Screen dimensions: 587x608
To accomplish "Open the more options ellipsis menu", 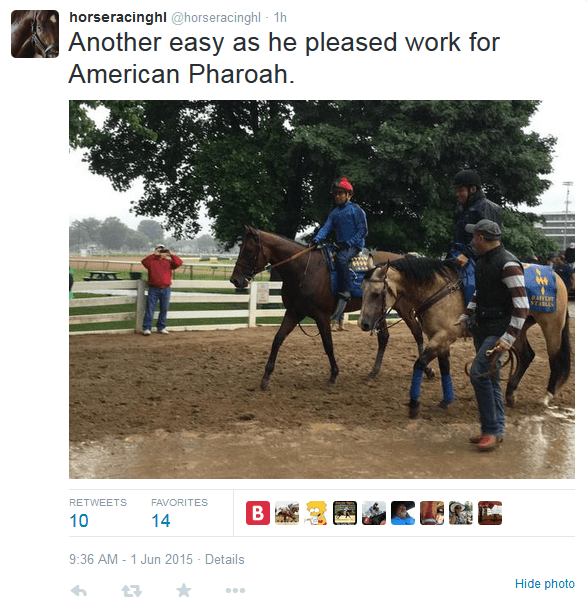I will click(235, 591).
